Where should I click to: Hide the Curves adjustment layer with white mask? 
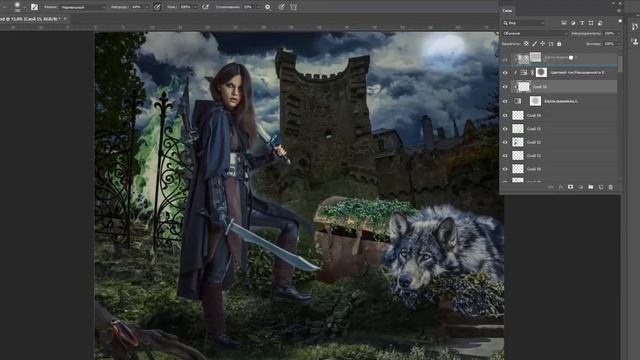point(505,101)
